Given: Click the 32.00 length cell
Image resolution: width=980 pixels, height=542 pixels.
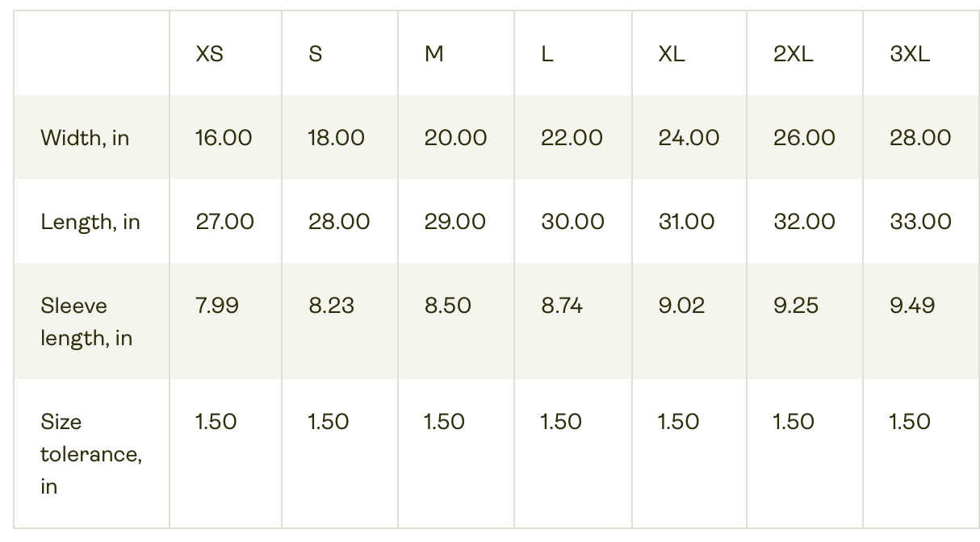Looking at the screenshot, I should [x=804, y=222].
